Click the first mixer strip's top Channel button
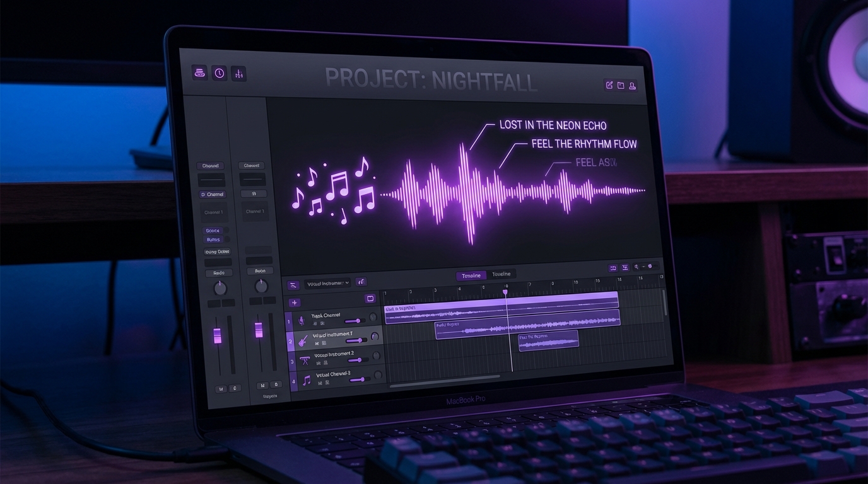The height and width of the screenshot is (484, 868). pos(211,166)
